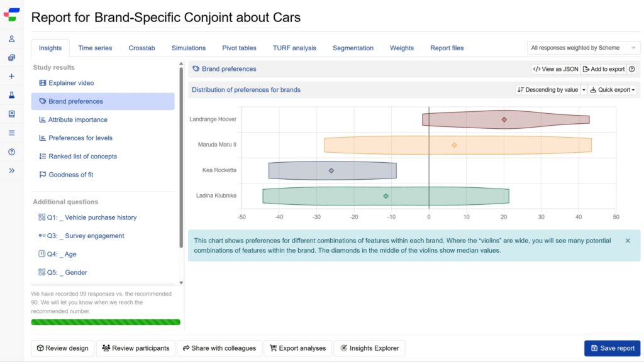The image size is (644, 362).
Task: Click the question mark help icon in sidebar
Action: point(11,152)
